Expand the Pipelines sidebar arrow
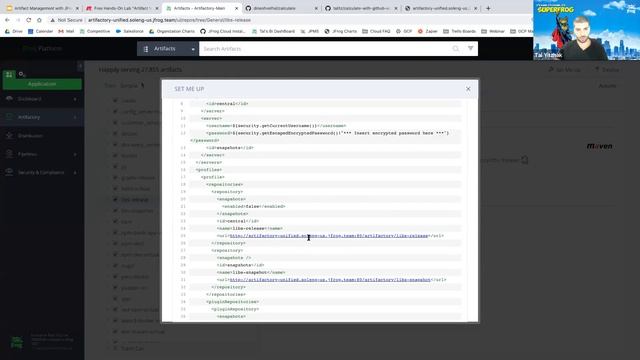The image size is (640, 360). point(75,154)
